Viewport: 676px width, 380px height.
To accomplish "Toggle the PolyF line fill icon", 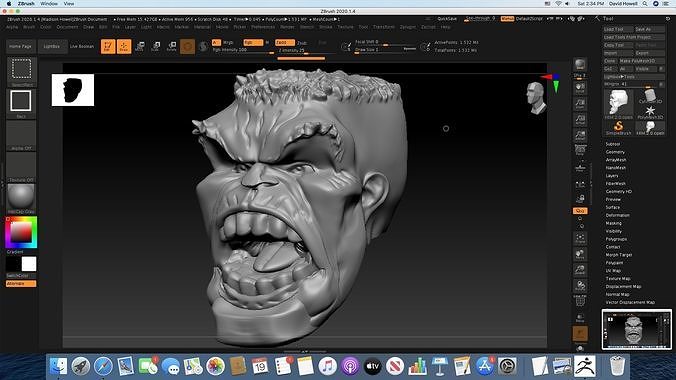I will click(x=580, y=302).
